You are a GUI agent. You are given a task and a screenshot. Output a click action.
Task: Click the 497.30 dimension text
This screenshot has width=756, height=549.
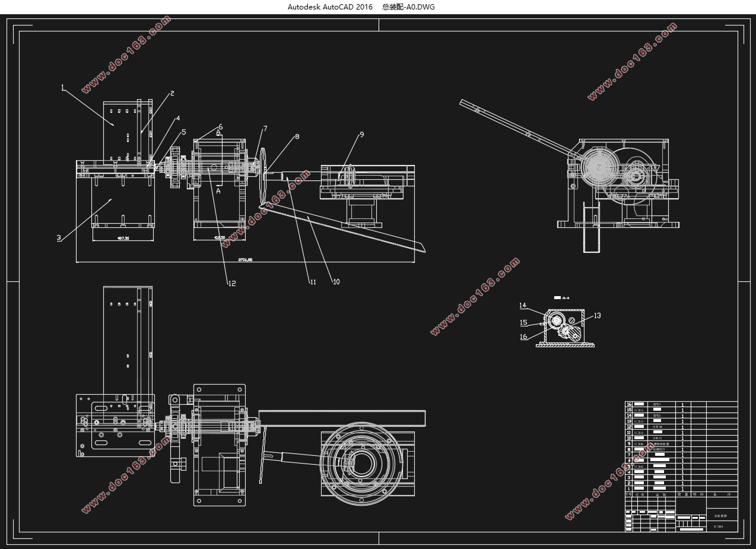pos(123,238)
